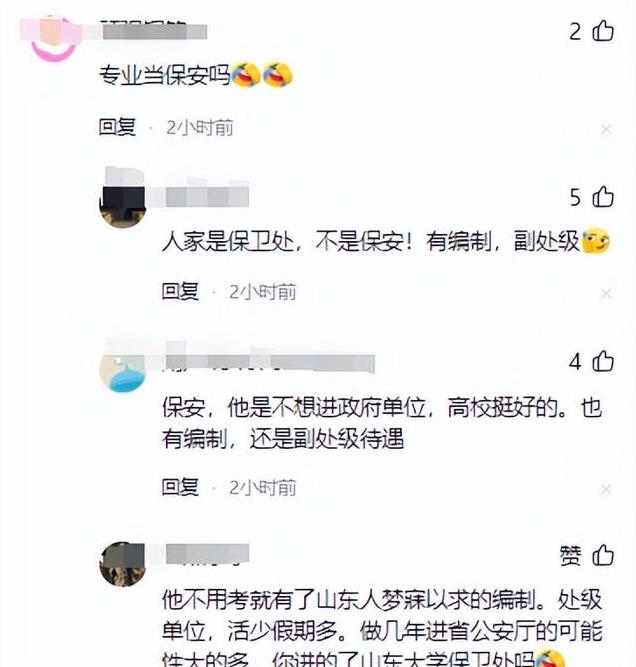Viewport: 636px width, 667px height.
Task: Like the reply showing 4 likes
Action: pos(603,361)
